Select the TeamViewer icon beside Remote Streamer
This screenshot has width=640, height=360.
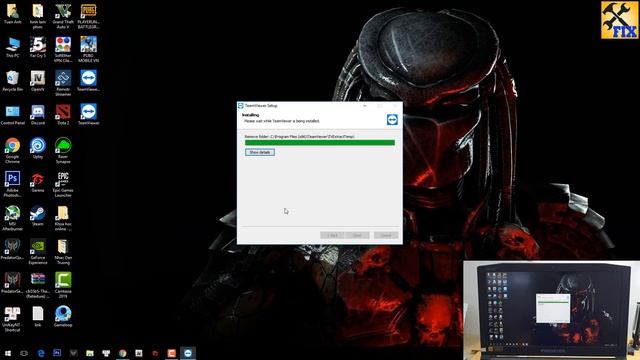pos(88,81)
